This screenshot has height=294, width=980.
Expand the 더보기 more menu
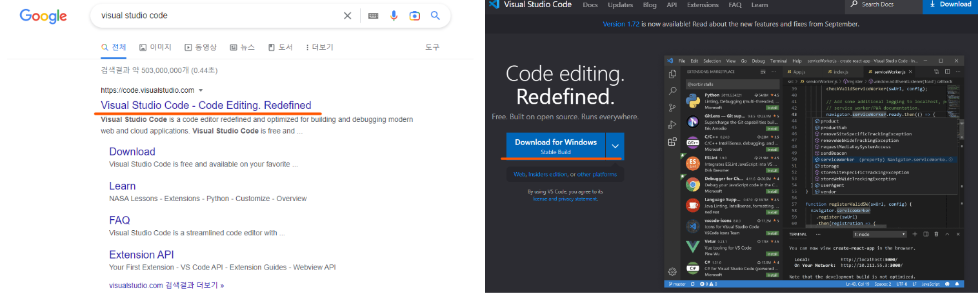pos(319,47)
